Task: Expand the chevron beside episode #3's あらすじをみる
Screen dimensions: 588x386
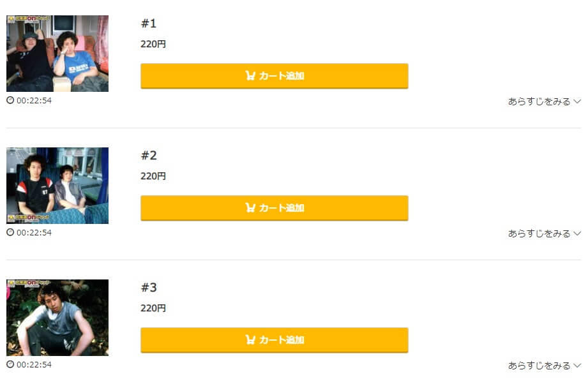Action: click(578, 366)
